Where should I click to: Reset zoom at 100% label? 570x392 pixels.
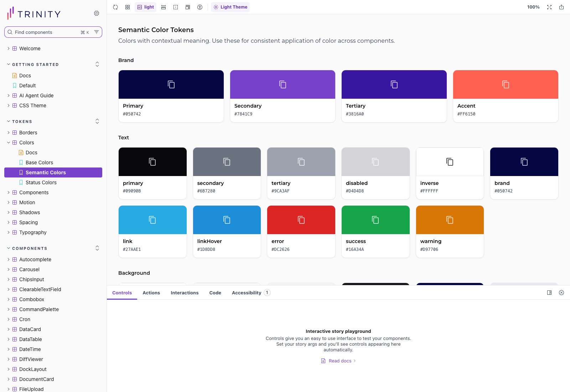(533, 7)
